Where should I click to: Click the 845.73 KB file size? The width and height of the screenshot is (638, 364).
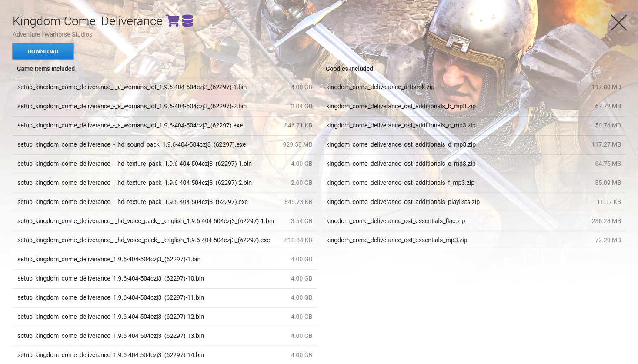click(x=298, y=202)
